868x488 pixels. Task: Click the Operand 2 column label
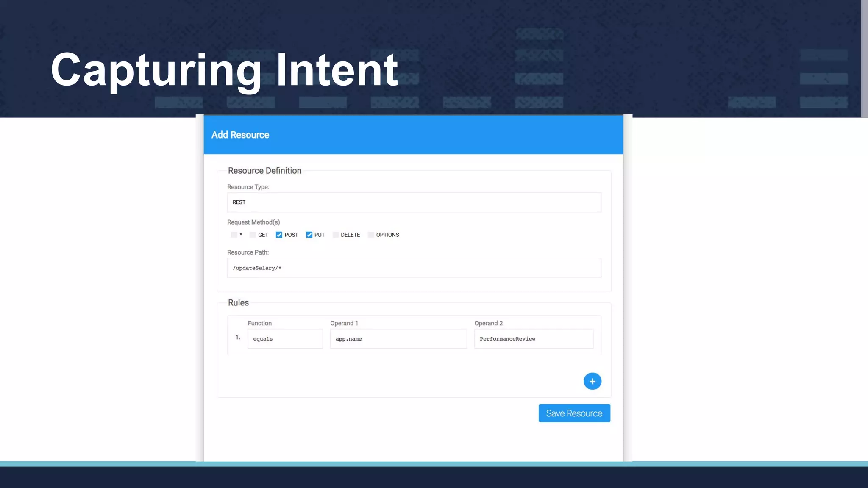pos(488,323)
